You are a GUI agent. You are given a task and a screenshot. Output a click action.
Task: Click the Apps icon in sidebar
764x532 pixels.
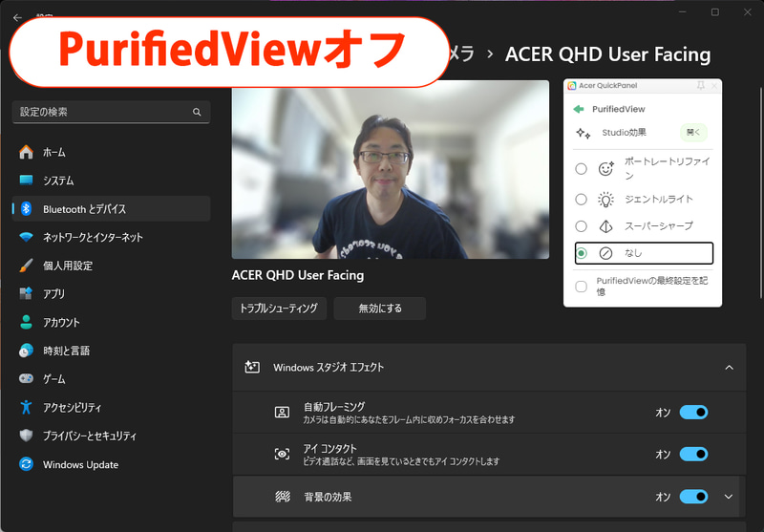[x=26, y=294]
